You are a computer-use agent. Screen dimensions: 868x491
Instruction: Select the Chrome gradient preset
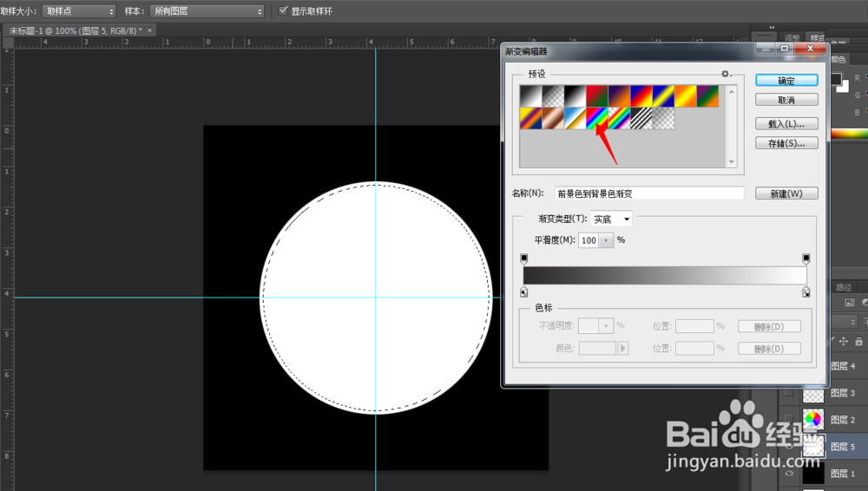[575, 119]
